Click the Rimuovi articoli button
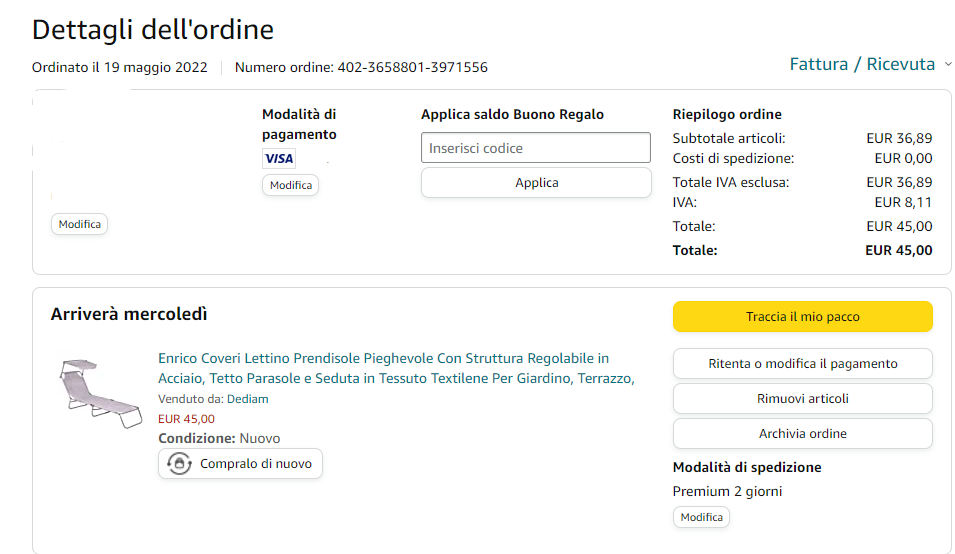This screenshot has width=955, height=554. (x=802, y=399)
